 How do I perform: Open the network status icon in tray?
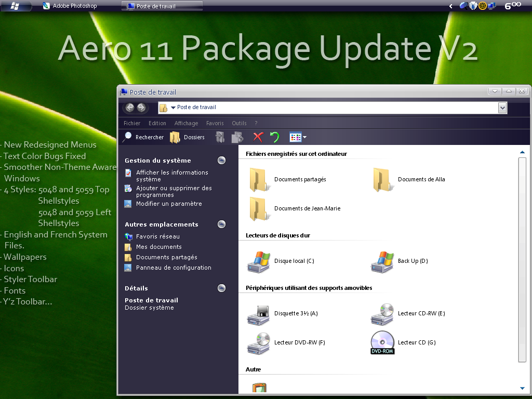click(x=492, y=6)
